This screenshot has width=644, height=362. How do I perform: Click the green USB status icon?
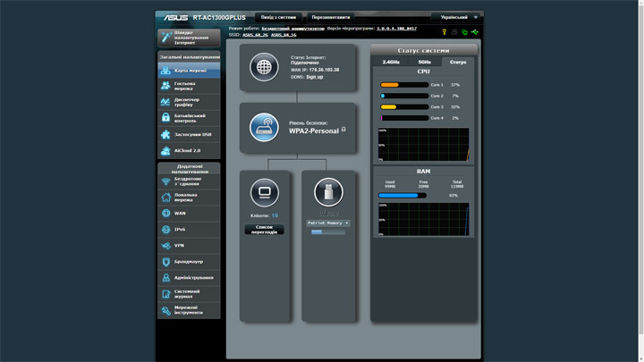pyautogui.click(x=475, y=32)
